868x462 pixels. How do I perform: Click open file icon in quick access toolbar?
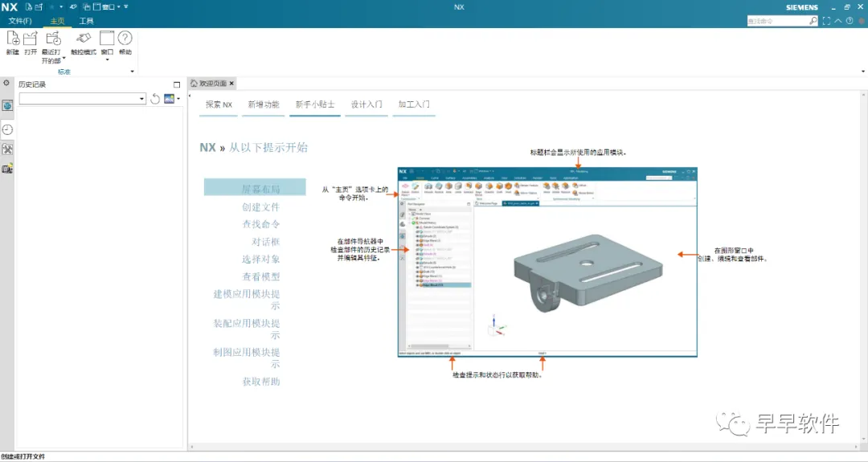pos(39,7)
